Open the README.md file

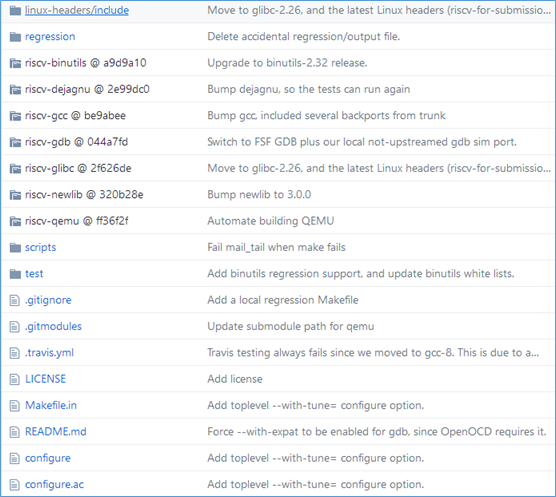(x=56, y=432)
